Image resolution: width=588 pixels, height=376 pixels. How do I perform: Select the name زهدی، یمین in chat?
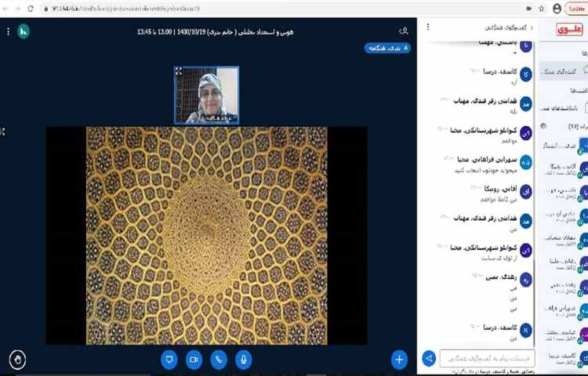(501, 277)
